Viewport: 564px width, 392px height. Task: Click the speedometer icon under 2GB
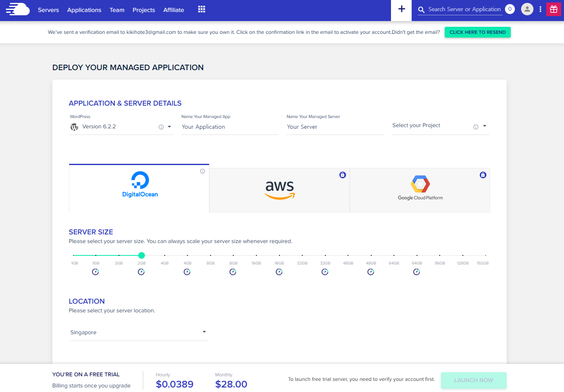141,272
